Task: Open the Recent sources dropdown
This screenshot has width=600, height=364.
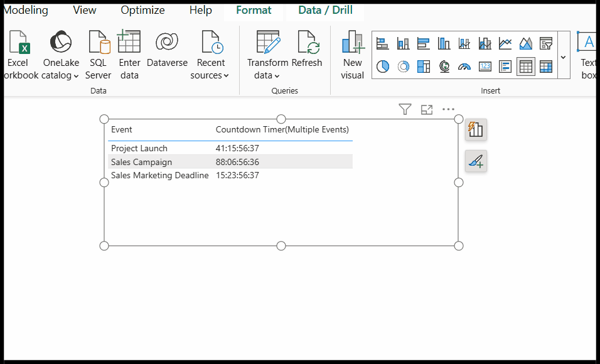Action: pos(210,69)
